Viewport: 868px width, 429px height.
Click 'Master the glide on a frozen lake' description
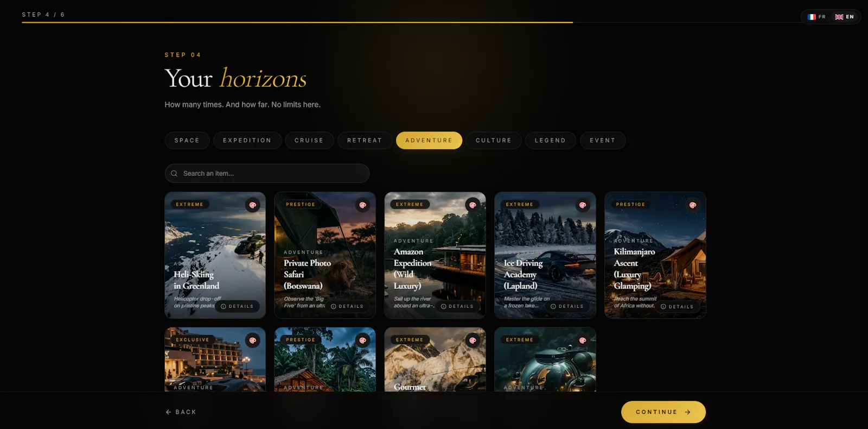pos(527,302)
